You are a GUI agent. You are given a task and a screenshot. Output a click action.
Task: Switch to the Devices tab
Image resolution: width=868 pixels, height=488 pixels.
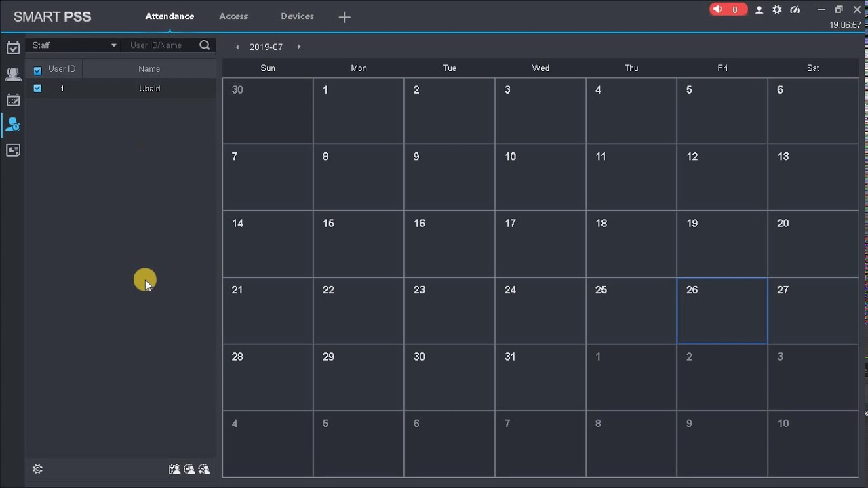tap(297, 16)
